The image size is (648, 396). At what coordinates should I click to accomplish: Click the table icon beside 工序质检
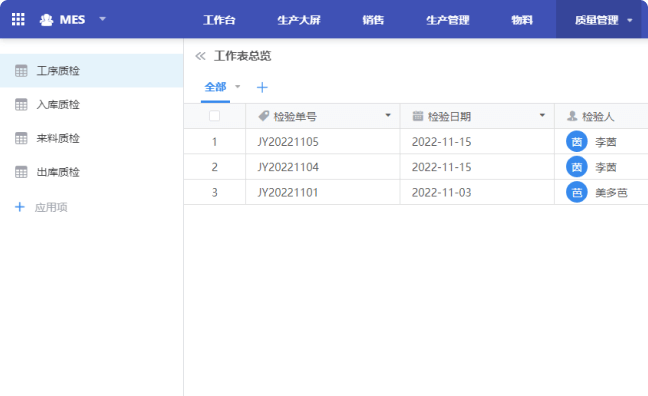pos(21,71)
